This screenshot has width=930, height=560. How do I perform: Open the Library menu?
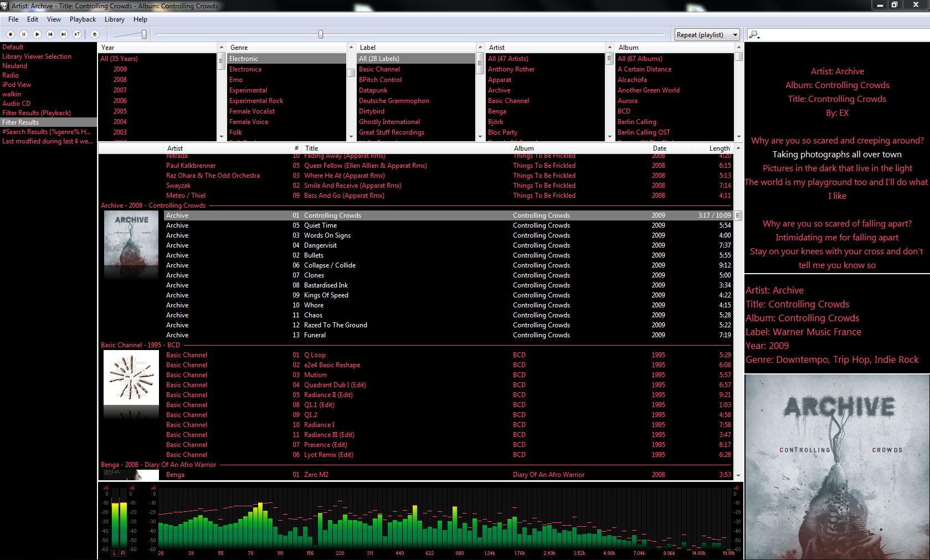(x=115, y=19)
